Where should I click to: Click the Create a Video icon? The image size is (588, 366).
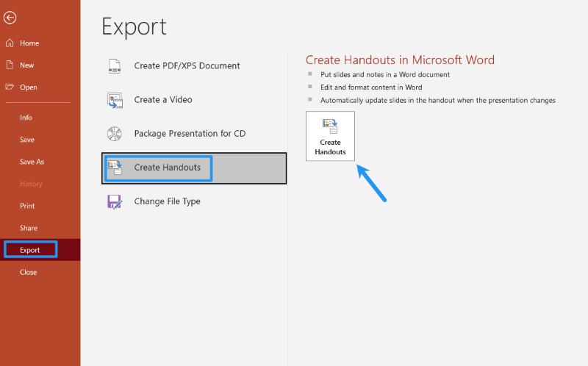[x=115, y=100]
